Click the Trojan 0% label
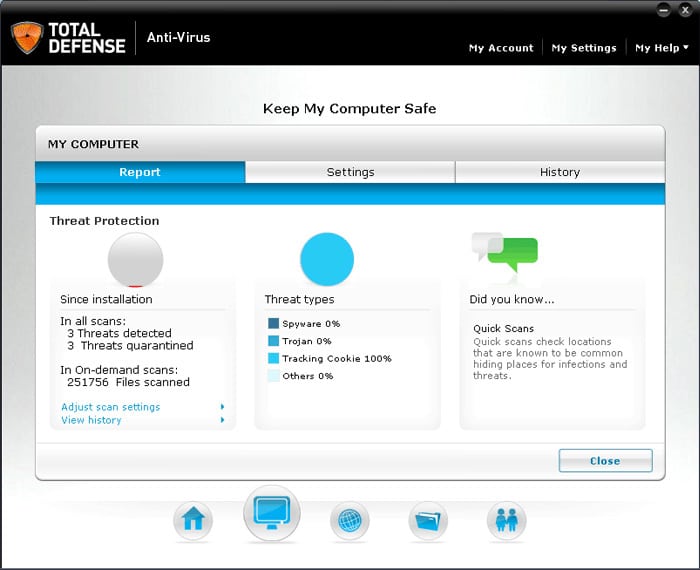 click(307, 341)
